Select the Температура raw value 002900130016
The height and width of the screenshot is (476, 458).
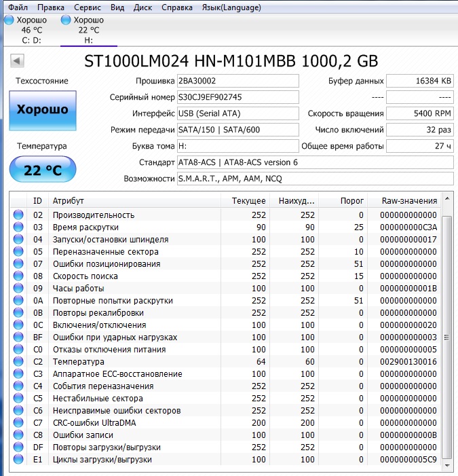pos(408,361)
